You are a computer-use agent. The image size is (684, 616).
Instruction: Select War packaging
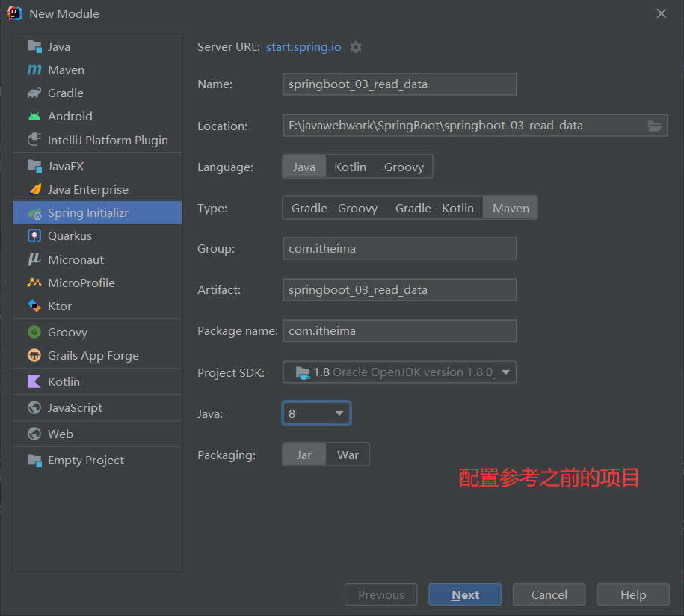pyautogui.click(x=348, y=454)
